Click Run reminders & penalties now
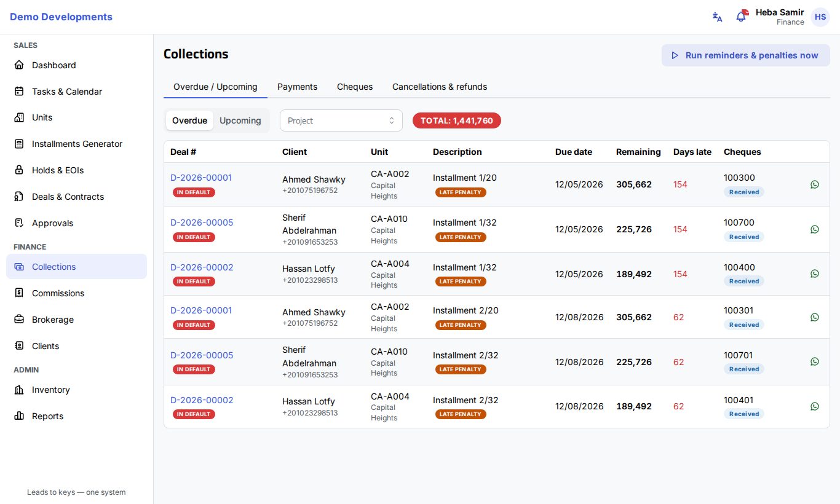This screenshot has height=504, width=840. pos(746,55)
